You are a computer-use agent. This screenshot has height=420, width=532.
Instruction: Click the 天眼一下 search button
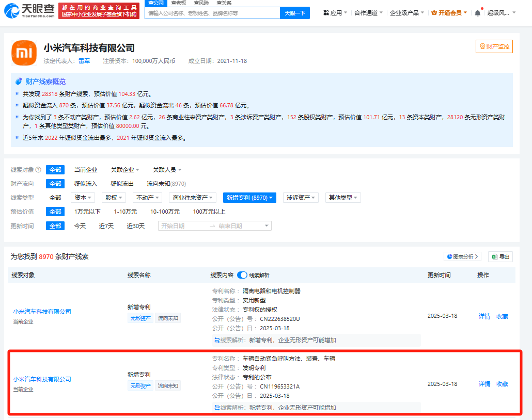pyautogui.click(x=295, y=13)
